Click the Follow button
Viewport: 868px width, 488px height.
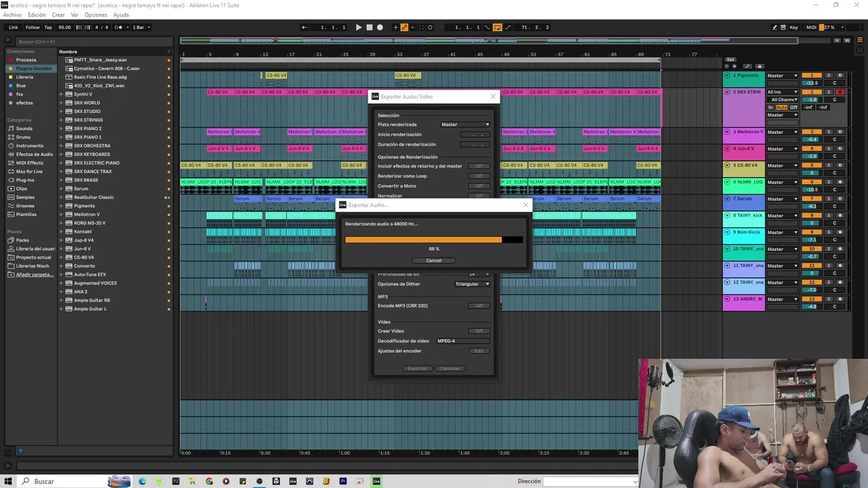click(33, 27)
